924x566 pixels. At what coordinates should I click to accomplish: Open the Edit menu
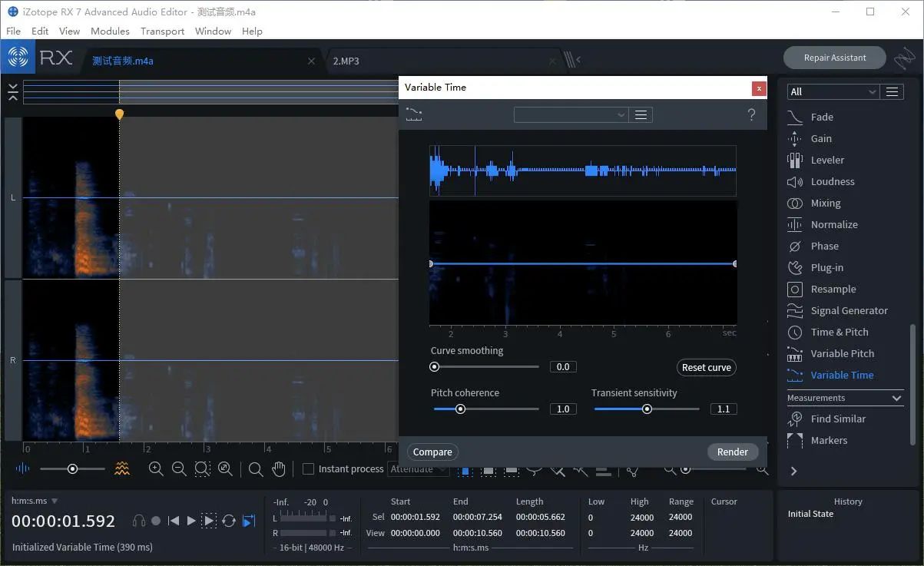(40, 31)
